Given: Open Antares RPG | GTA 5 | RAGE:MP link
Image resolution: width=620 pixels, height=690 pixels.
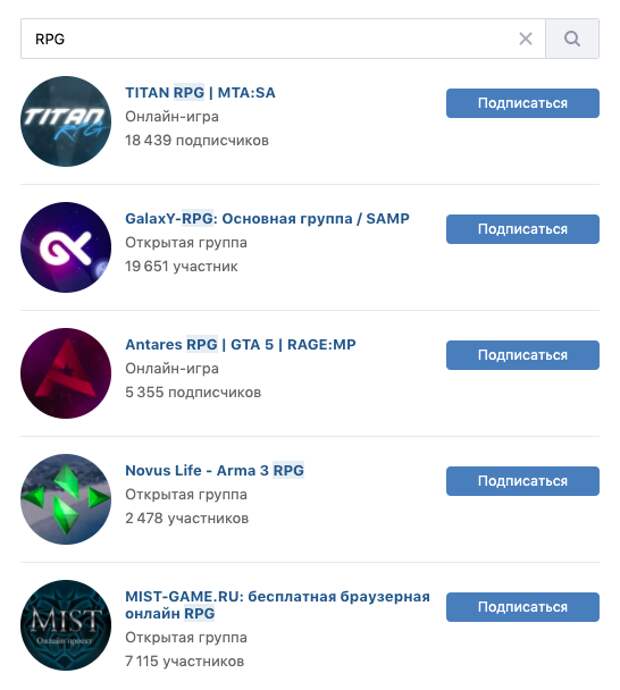Looking at the screenshot, I should pyautogui.click(x=240, y=345).
